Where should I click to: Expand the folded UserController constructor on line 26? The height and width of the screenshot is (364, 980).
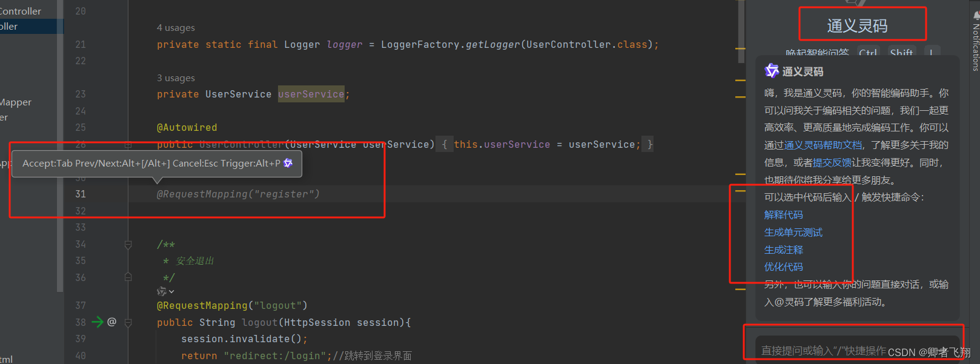tap(128, 145)
